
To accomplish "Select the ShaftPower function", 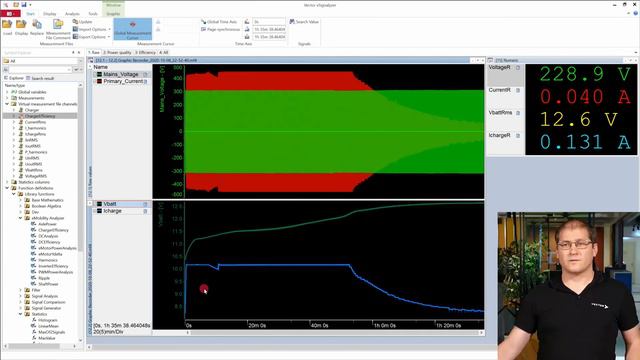I will (48, 284).
